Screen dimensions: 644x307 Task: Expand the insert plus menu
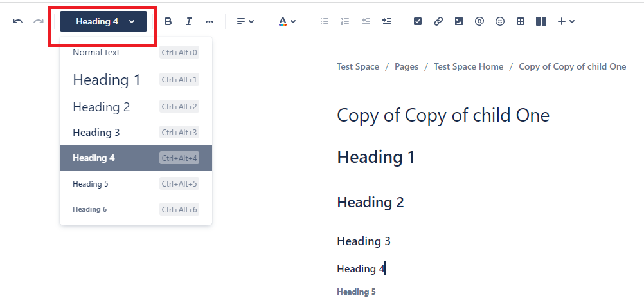[566, 21]
